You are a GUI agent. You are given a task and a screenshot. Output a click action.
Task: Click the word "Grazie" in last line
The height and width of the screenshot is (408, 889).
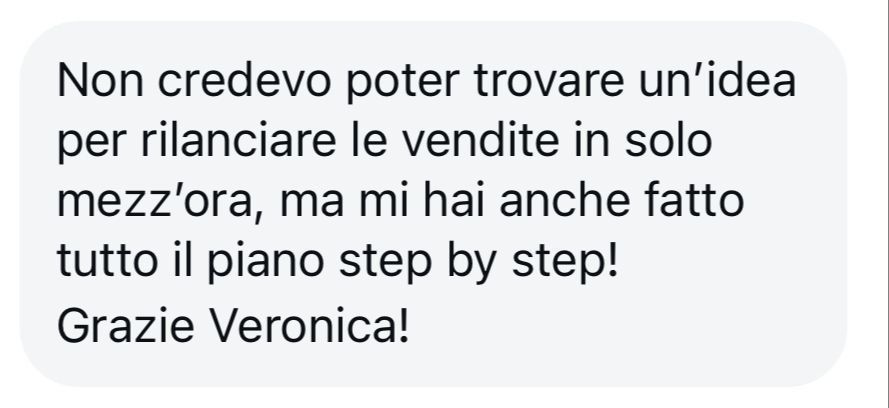(x=126, y=326)
